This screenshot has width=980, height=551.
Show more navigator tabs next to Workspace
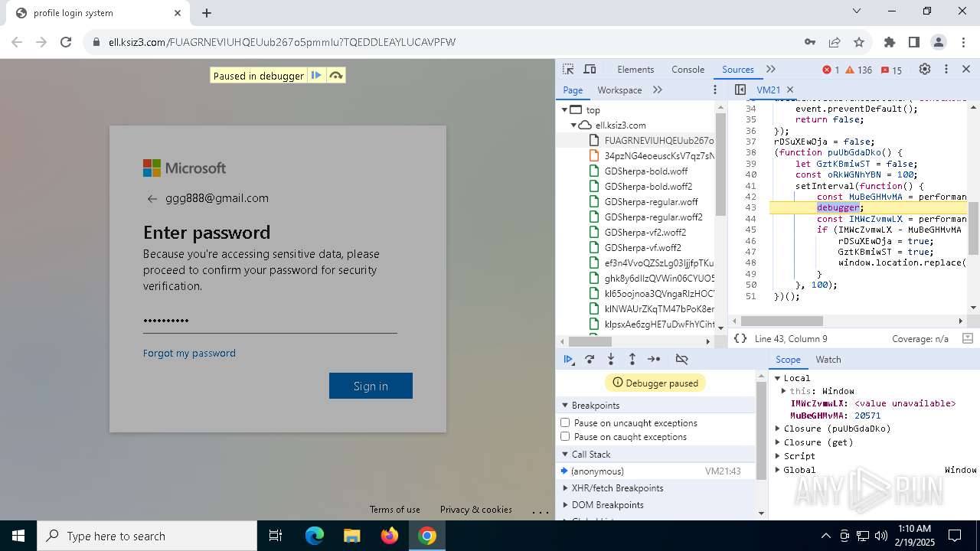[x=658, y=90]
